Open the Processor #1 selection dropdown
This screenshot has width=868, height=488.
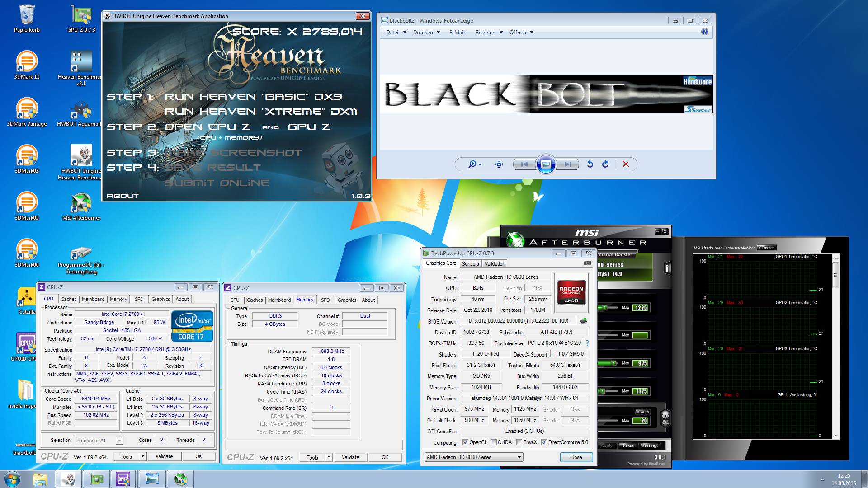pyautogui.click(x=99, y=440)
